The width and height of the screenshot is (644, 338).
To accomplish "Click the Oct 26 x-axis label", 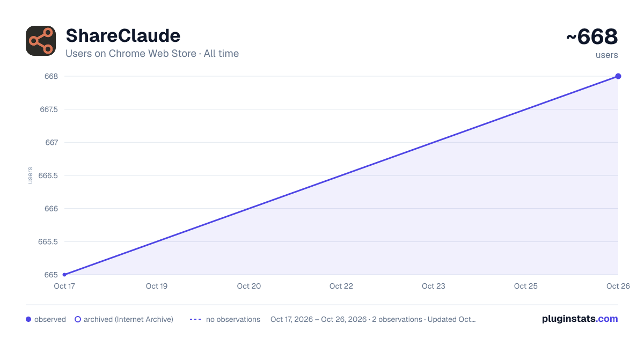I will coord(618,286).
